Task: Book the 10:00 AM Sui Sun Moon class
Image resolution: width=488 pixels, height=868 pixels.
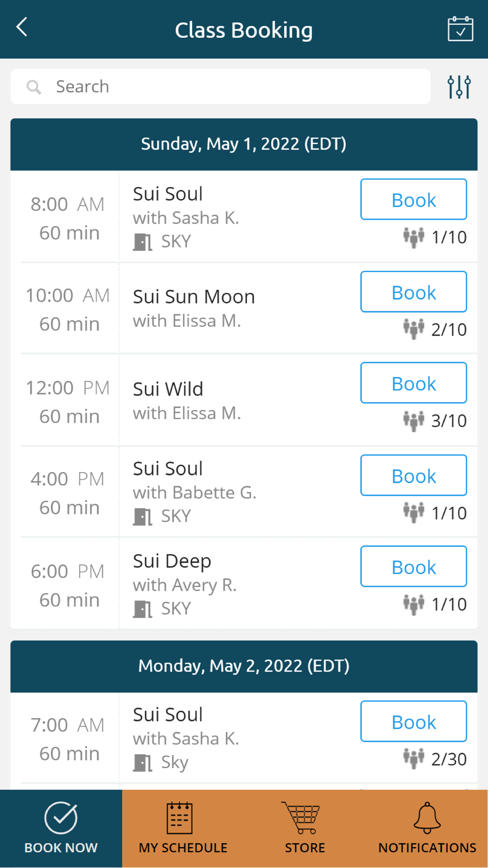Action: tap(414, 291)
